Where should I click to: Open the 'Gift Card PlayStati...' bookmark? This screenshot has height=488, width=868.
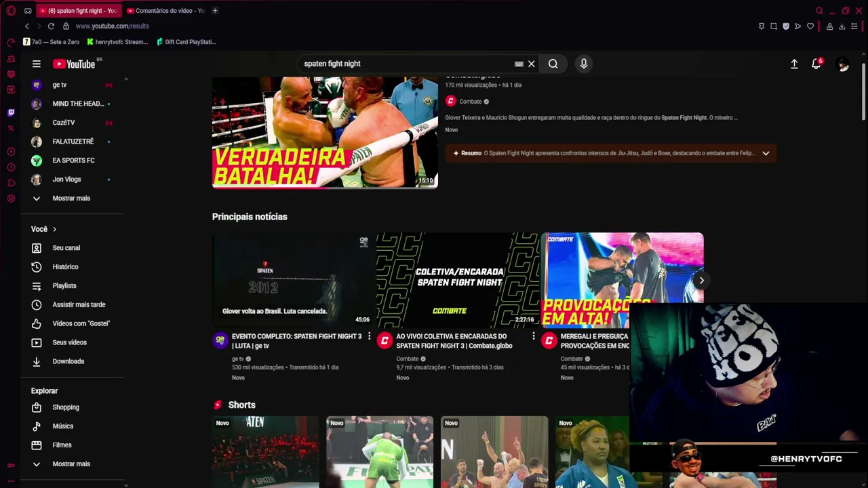click(x=186, y=42)
